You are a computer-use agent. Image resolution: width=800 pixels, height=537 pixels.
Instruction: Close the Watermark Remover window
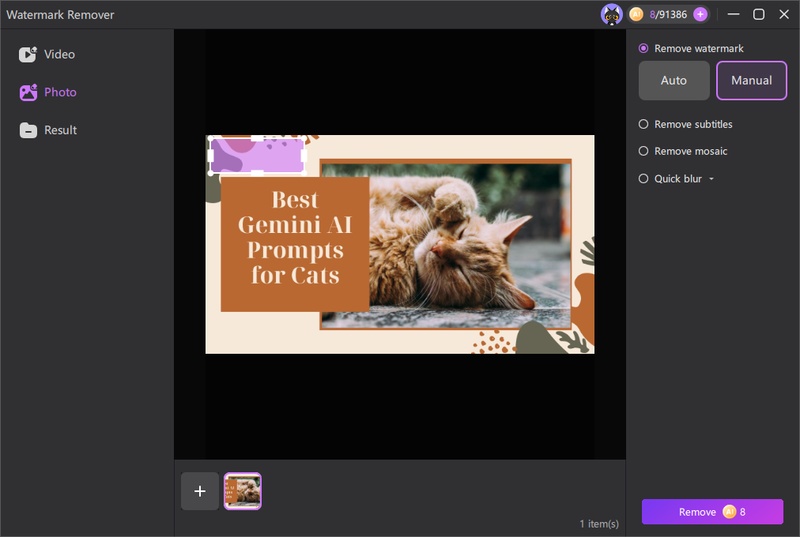coord(784,14)
